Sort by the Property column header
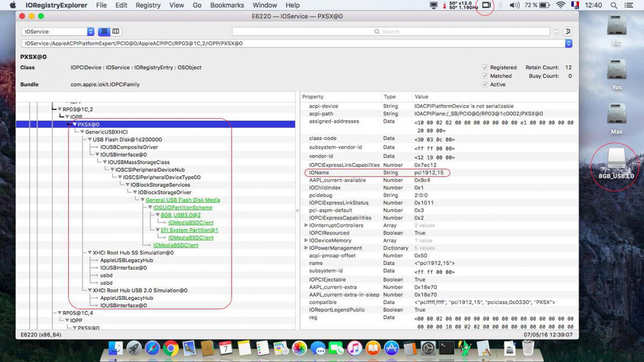644x362 pixels. tap(340, 97)
